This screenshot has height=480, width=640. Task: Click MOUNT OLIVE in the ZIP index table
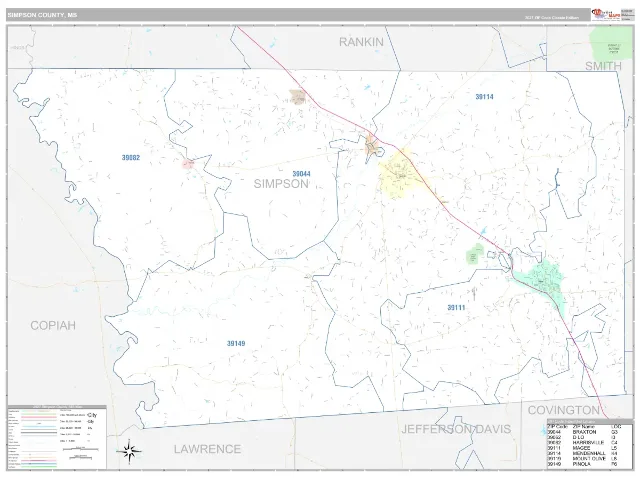coord(589,459)
